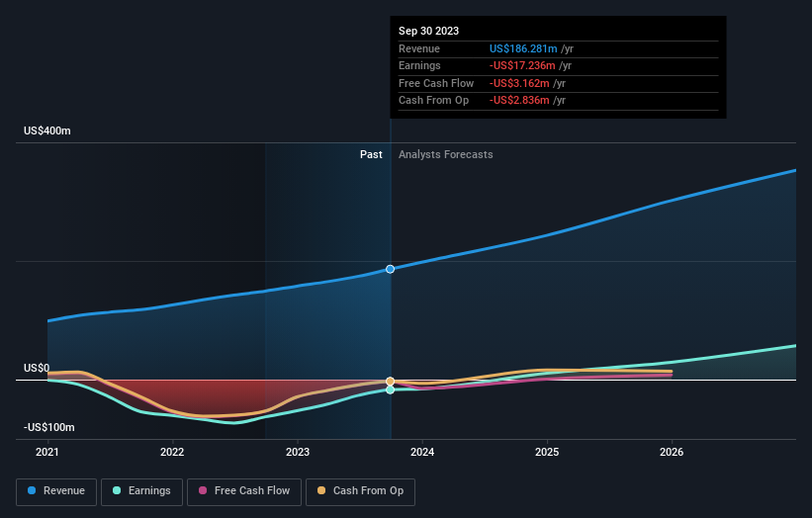Click the -US$3.162m free cash flow value
Viewport: 812px width, 518px height.
(x=519, y=83)
